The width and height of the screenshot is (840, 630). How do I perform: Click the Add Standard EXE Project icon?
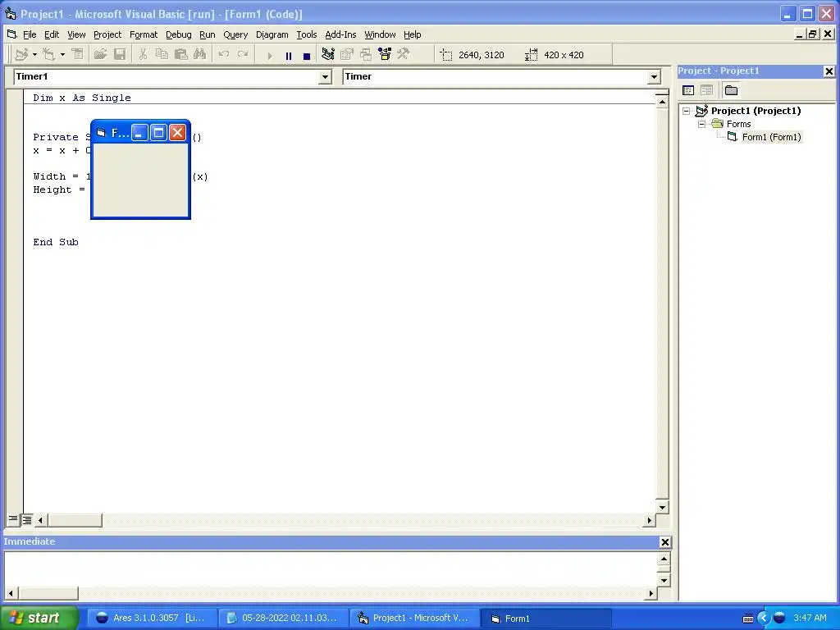tap(21, 55)
